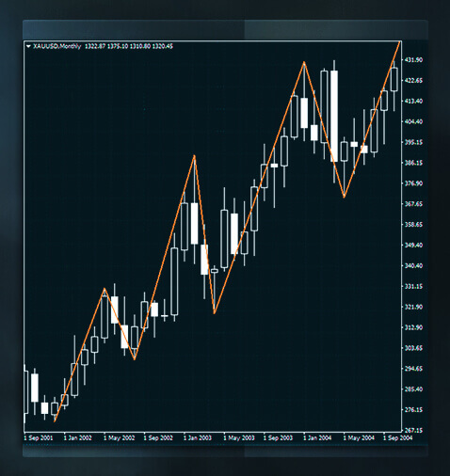Click the zigzag trough near May 2004
This screenshot has width=450, height=476.
(x=345, y=197)
